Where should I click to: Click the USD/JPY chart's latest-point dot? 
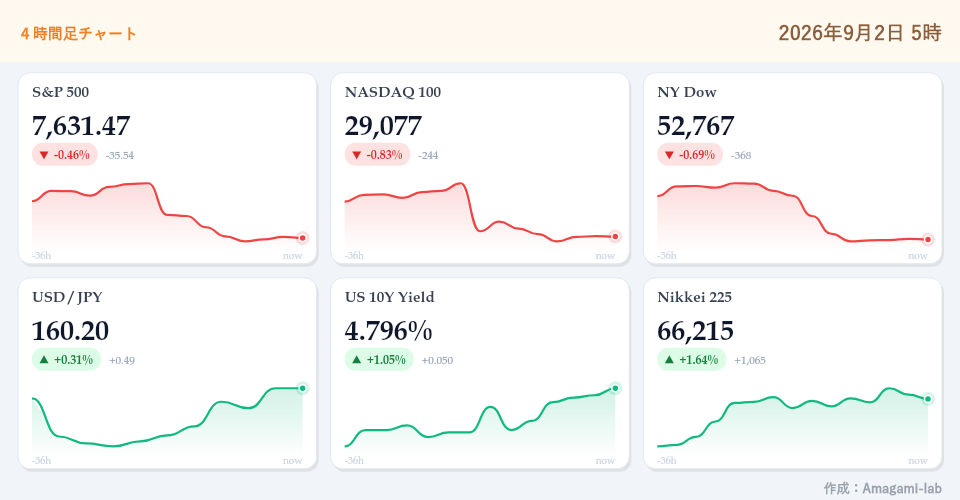point(302,388)
